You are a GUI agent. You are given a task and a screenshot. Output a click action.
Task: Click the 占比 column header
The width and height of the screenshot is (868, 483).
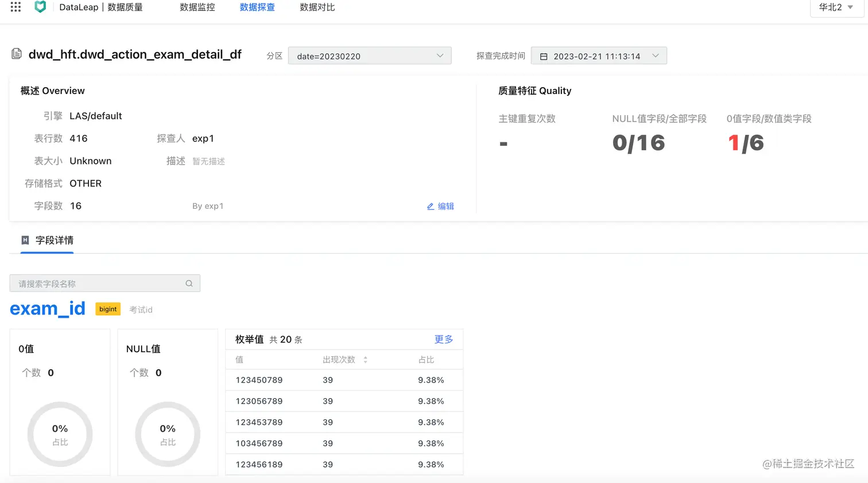[426, 360]
